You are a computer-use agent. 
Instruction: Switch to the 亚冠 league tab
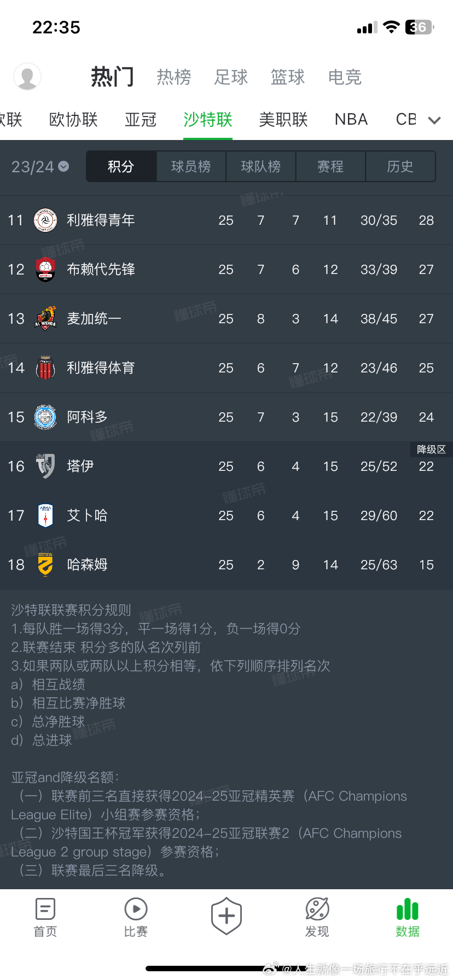(141, 120)
